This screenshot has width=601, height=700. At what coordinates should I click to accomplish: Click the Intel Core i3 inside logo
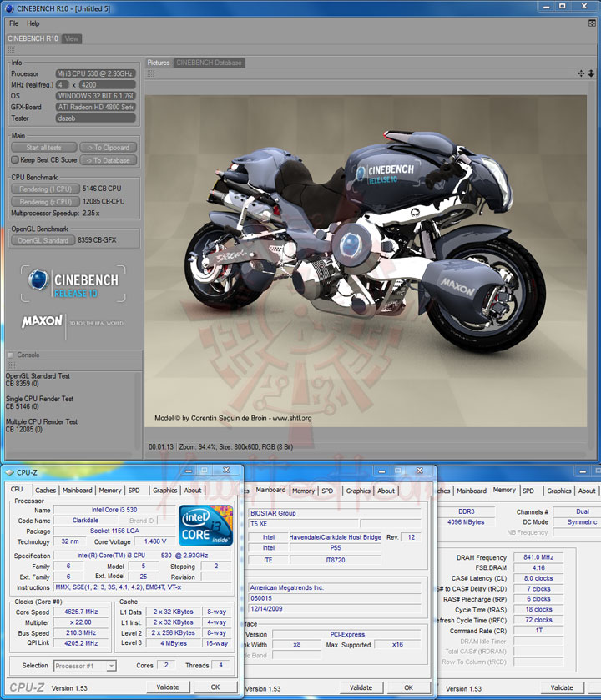click(205, 526)
